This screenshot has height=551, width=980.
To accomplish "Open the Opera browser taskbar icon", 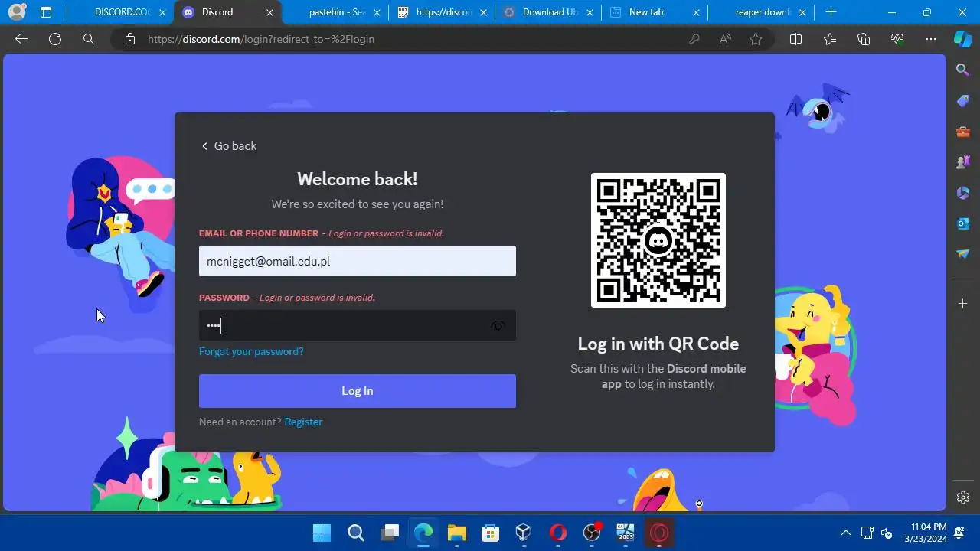I will click(557, 533).
